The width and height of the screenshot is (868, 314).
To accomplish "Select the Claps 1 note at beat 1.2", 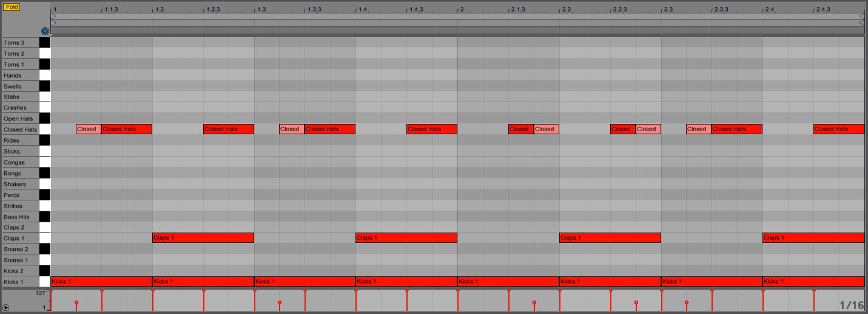I will tap(203, 237).
